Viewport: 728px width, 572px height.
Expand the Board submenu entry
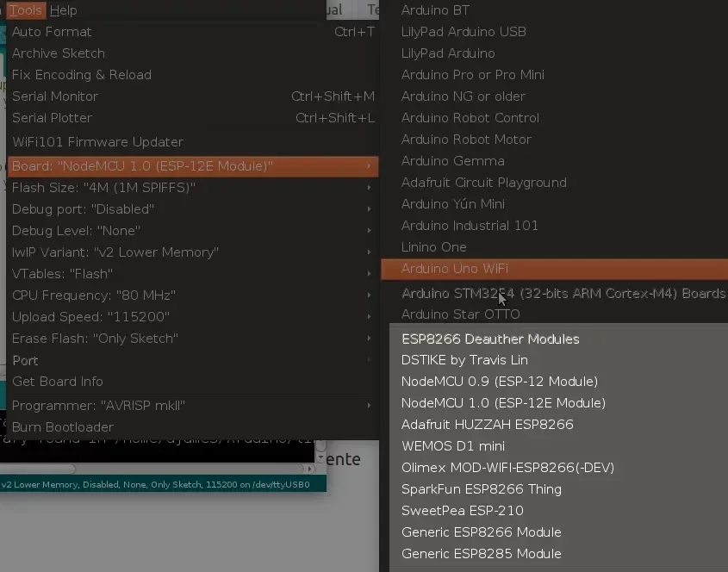click(x=193, y=166)
